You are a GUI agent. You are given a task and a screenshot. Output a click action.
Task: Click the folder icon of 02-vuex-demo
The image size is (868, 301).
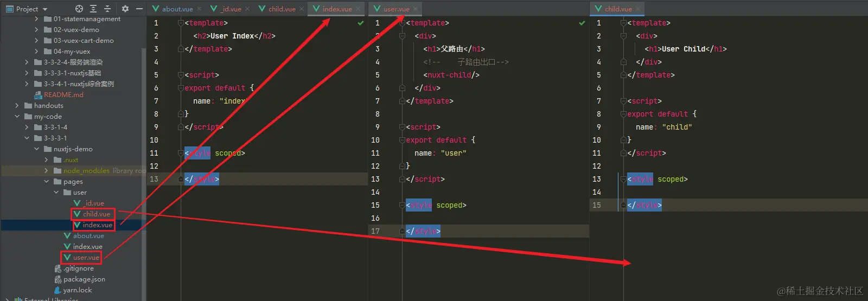pos(48,30)
